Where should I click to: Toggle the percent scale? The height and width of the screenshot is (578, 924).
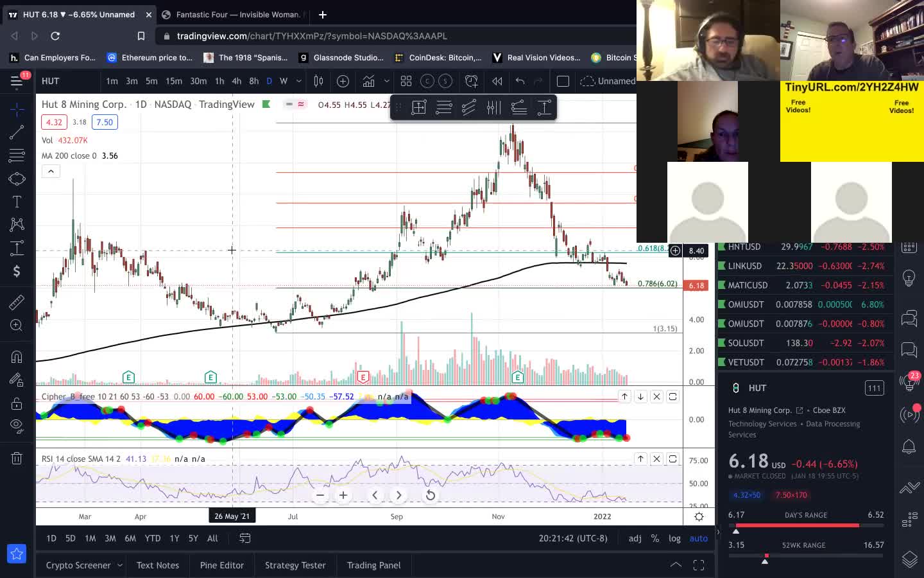coord(654,538)
